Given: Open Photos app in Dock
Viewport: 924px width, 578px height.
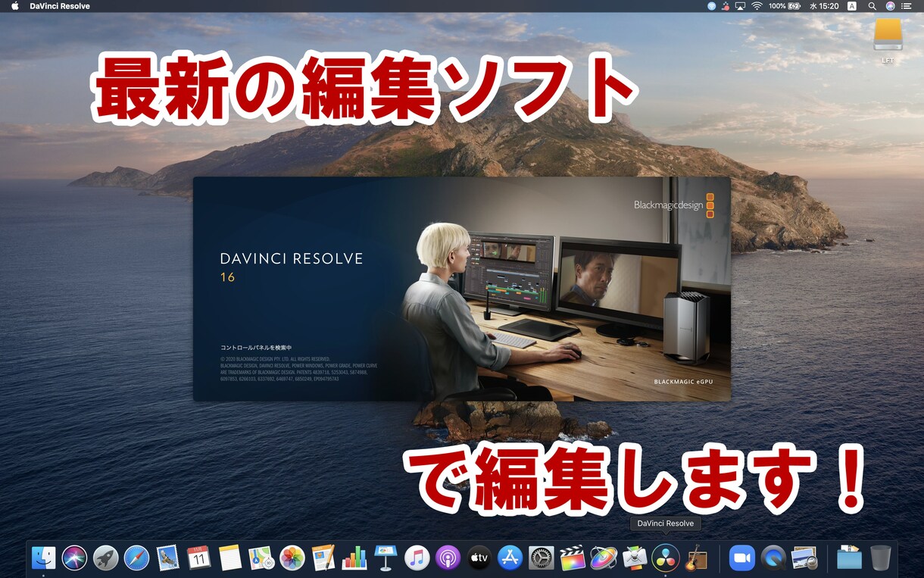Looking at the screenshot, I should click(x=292, y=558).
